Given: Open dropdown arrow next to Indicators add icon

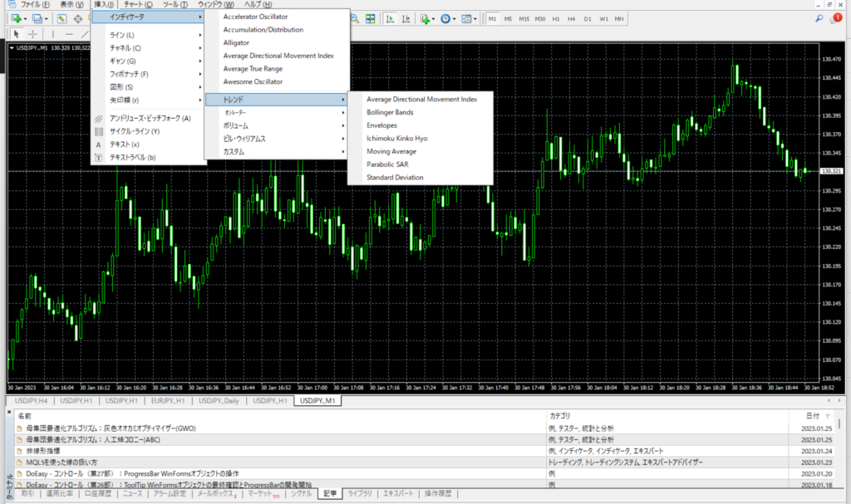Looking at the screenshot, I should pyautogui.click(x=433, y=19).
